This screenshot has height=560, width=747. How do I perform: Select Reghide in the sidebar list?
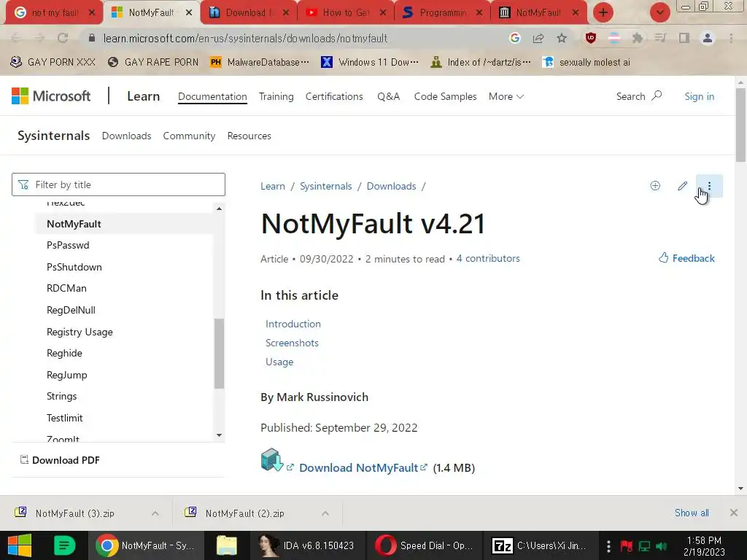[64, 354]
